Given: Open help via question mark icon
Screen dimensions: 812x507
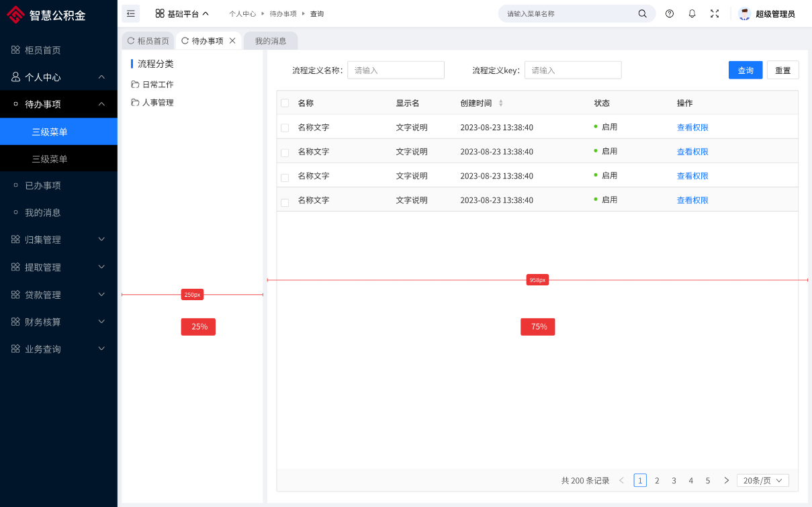Looking at the screenshot, I should point(670,13).
